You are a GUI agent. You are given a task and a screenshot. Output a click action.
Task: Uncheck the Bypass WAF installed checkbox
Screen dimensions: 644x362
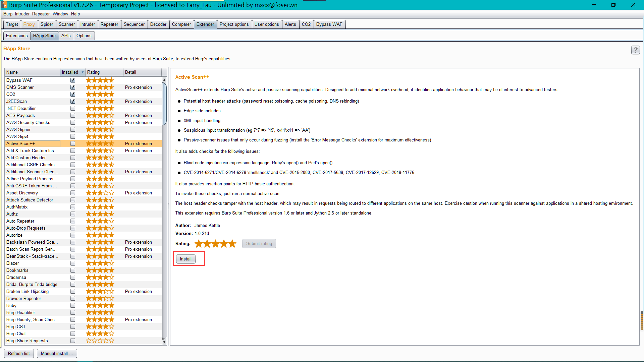click(x=73, y=80)
